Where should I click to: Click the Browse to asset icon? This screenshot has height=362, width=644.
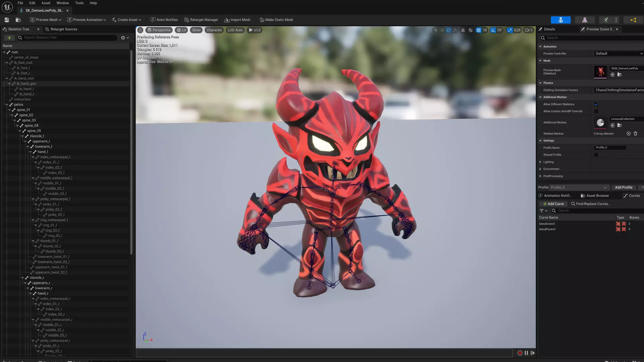coord(18,20)
